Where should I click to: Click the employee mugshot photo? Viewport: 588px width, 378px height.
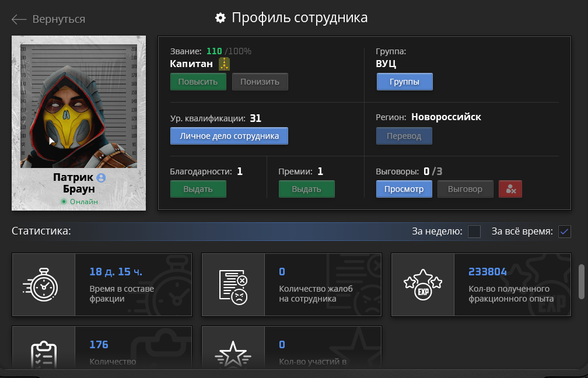pos(79,106)
